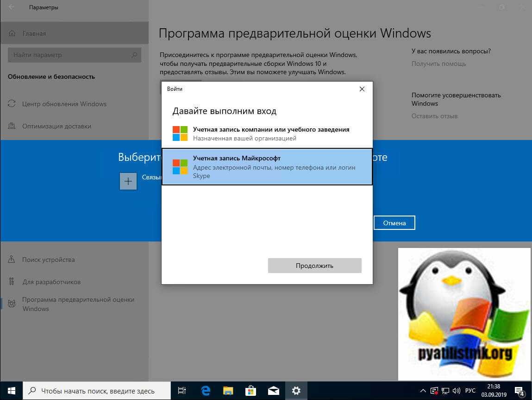Click the Найти параметр search field

click(74, 55)
